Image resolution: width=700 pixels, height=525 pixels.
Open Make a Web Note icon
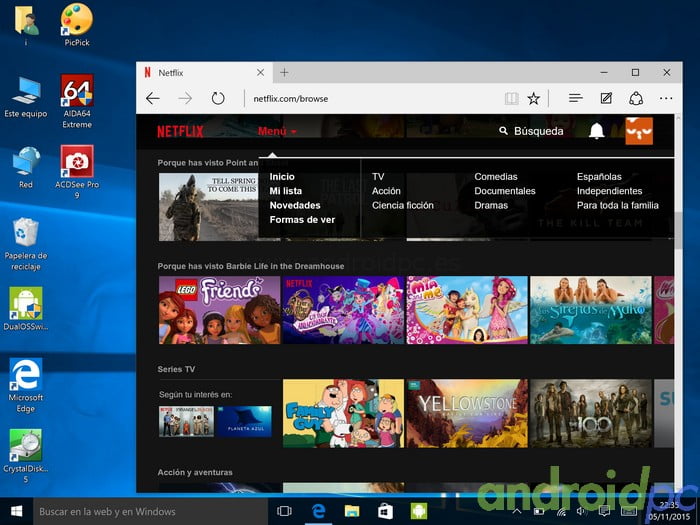pos(606,98)
